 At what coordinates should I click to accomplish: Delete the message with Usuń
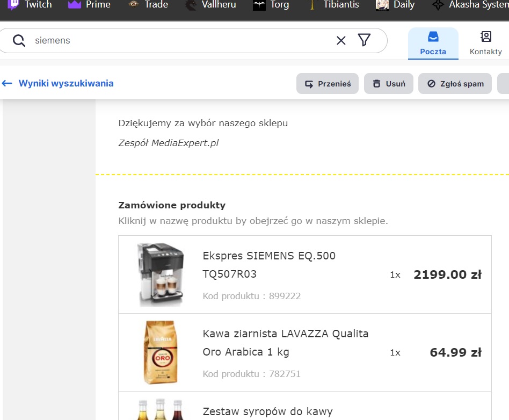click(389, 84)
